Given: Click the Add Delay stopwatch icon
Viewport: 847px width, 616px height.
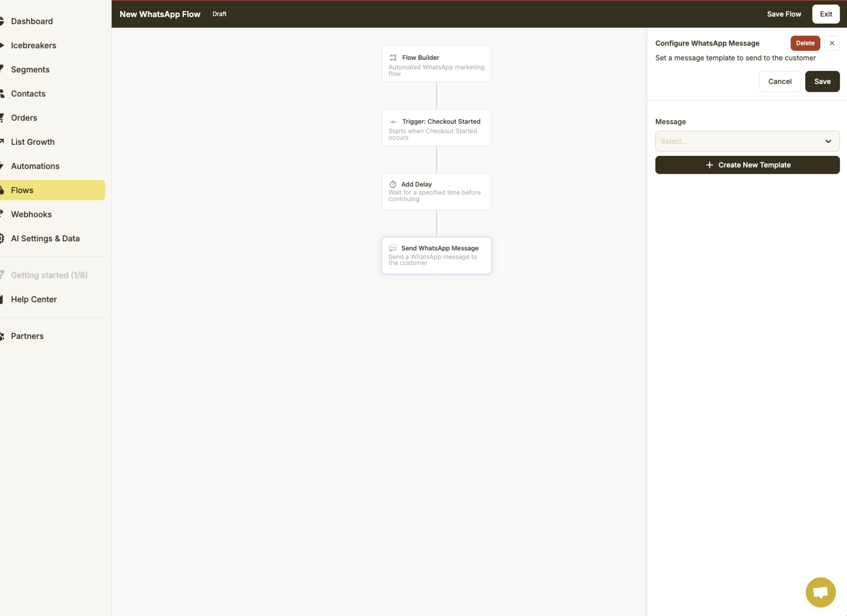Looking at the screenshot, I should coord(393,185).
